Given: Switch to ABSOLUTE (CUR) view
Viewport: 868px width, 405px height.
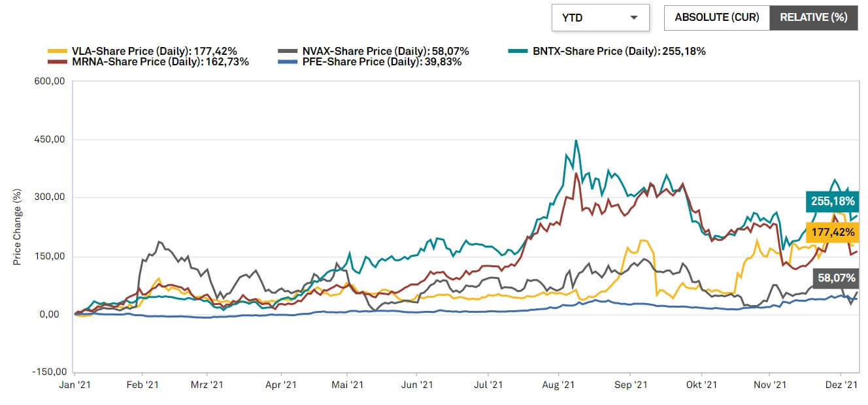Looking at the screenshot, I should pyautogui.click(x=717, y=18).
